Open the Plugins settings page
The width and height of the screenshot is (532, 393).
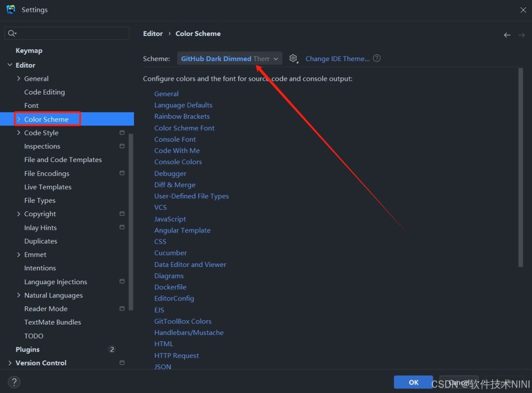tap(27, 349)
